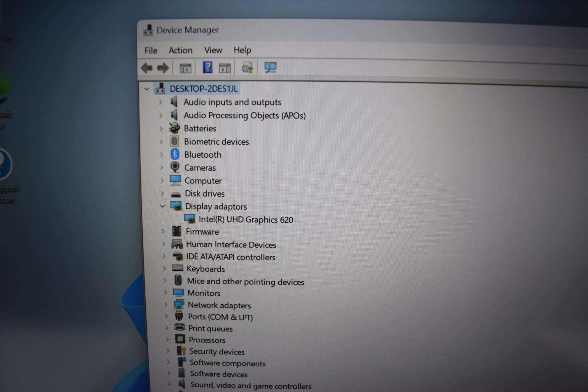Click the Firmware chip icon
The height and width of the screenshot is (392, 588).
click(x=176, y=231)
